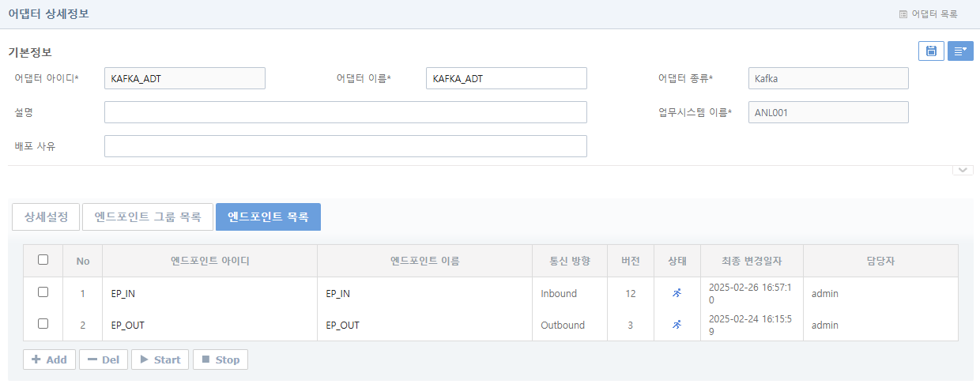Click the Start button with play icon

click(160, 360)
